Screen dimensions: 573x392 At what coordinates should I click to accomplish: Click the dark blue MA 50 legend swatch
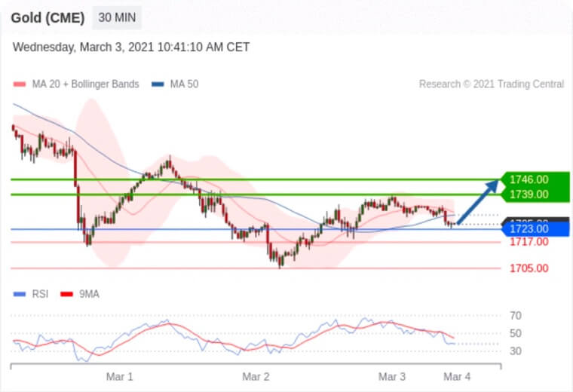point(158,84)
